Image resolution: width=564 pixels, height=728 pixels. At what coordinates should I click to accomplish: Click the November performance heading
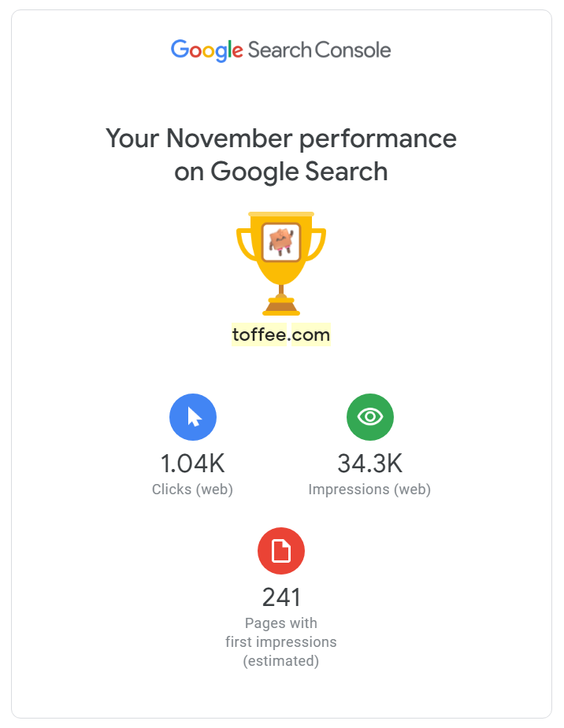coord(281,155)
